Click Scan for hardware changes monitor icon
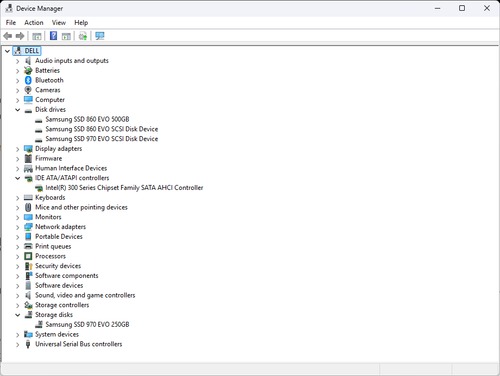 (100, 36)
